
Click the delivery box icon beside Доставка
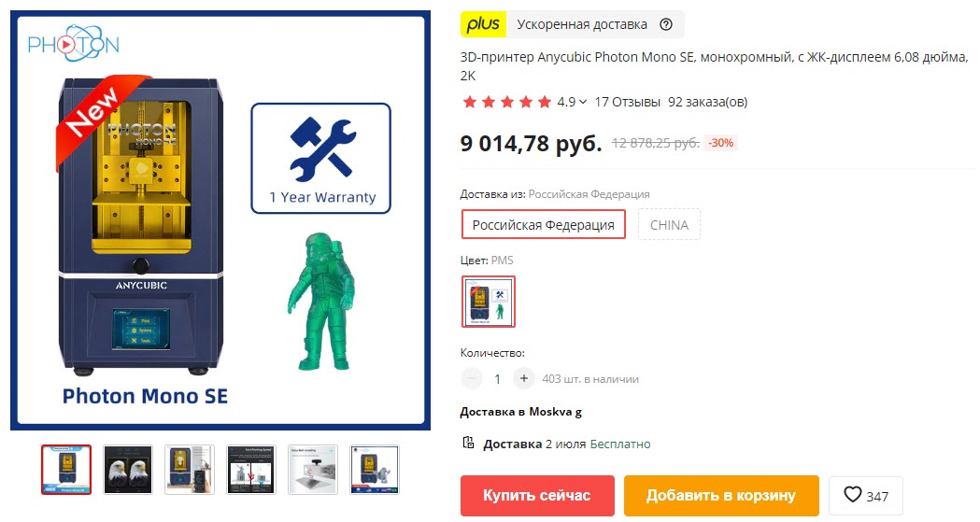click(x=468, y=444)
